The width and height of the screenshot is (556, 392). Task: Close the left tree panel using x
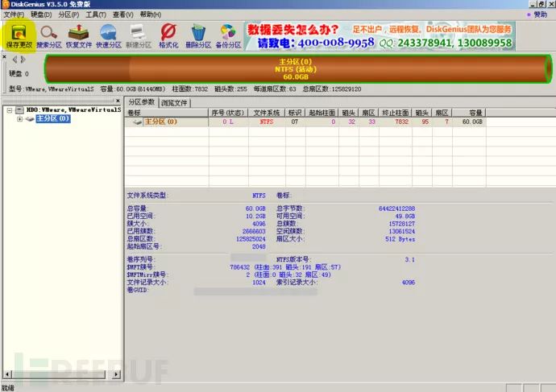click(118, 101)
